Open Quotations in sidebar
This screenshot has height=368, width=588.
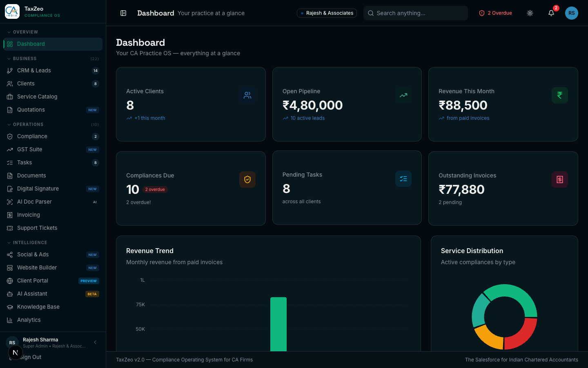coord(53,110)
